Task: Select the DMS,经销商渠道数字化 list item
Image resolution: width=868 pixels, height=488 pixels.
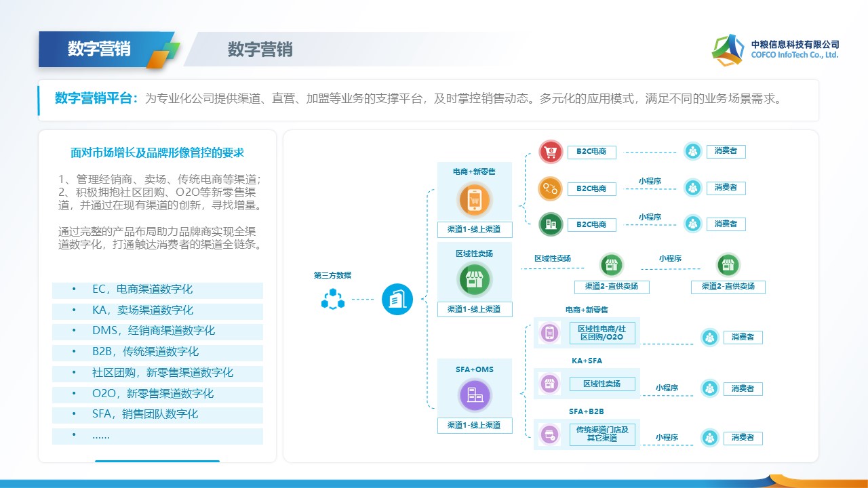Action: point(157,331)
